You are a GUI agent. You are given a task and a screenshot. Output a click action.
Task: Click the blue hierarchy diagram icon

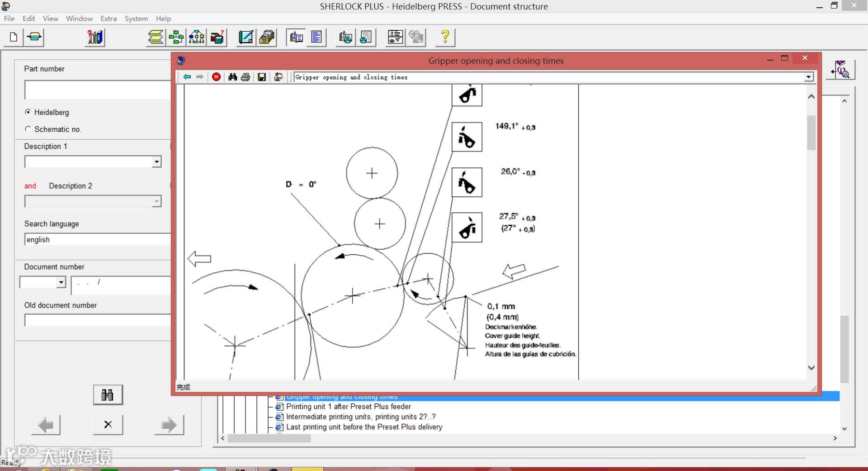197,37
